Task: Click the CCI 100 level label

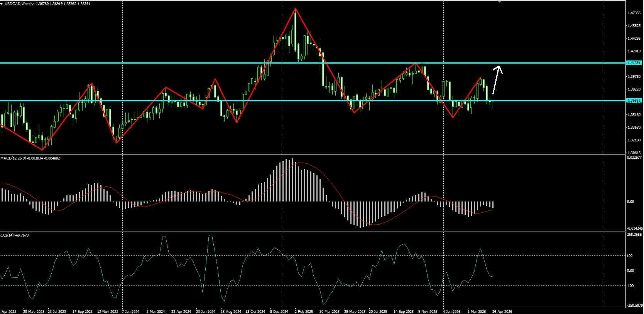Action: [630, 255]
